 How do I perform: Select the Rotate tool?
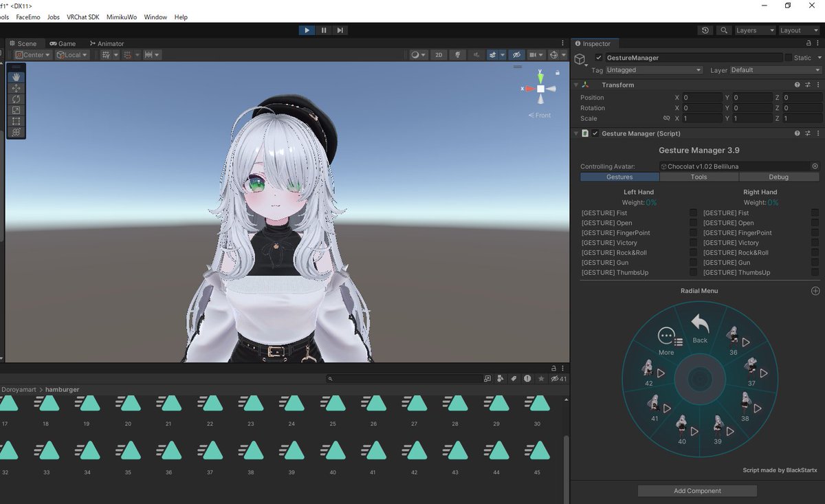[x=15, y=99]
